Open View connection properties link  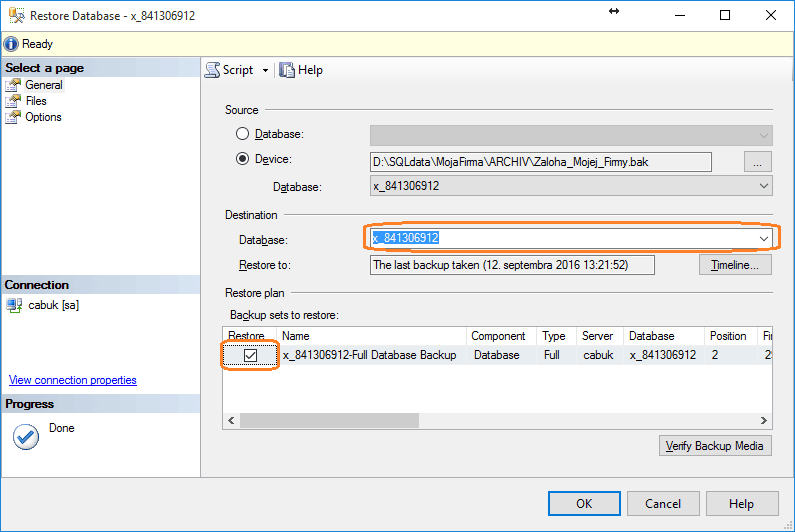pyautogui.click(x=73, y=380)
